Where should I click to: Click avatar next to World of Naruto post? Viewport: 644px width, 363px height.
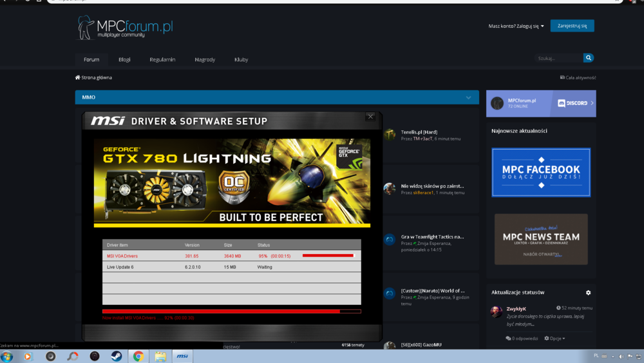pos(390,293)
